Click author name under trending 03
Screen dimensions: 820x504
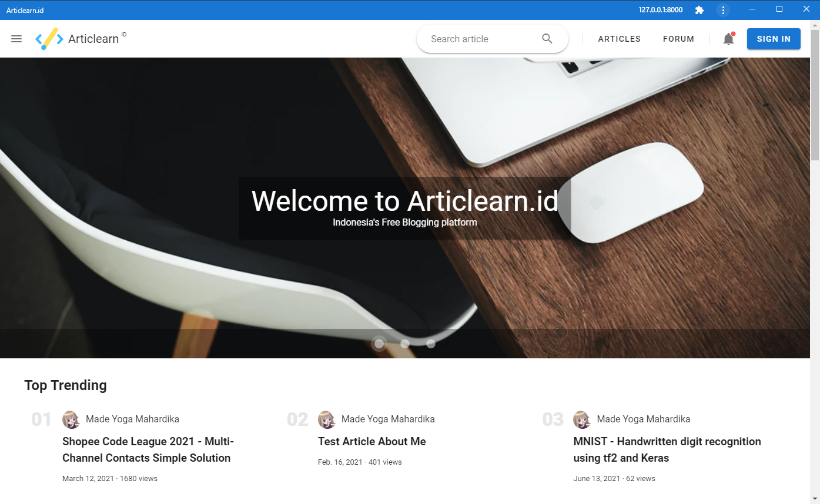[x=644, y=419]
